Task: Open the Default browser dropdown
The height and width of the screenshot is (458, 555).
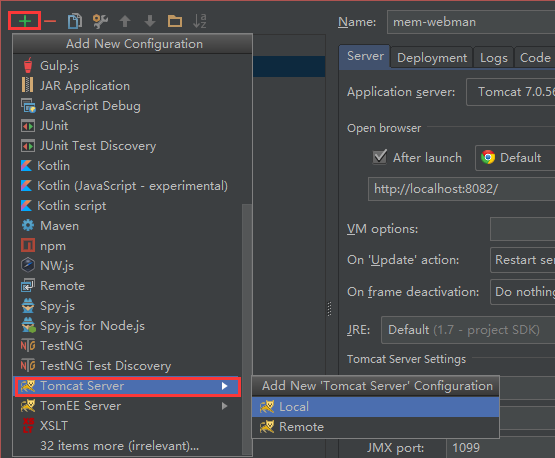Action: (515, 158)
